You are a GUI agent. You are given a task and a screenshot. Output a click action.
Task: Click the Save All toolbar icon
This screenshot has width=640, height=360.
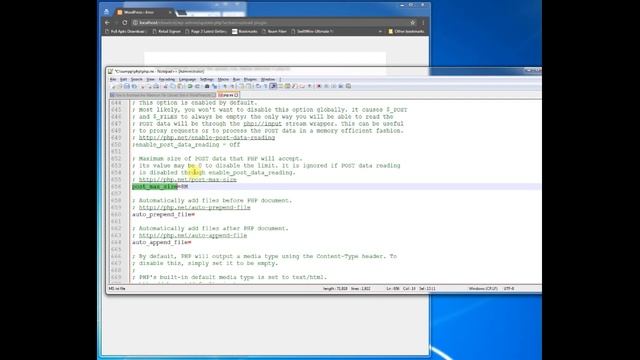click(x=134, y=86)
